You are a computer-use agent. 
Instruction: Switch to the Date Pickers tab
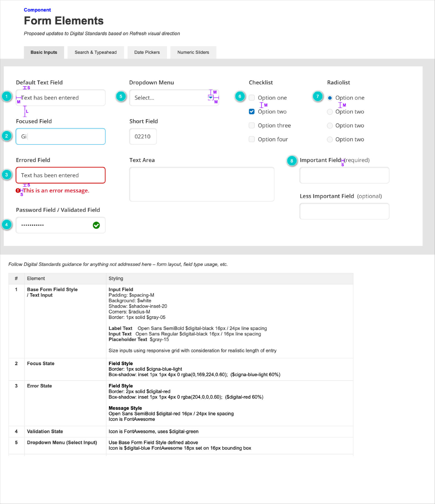coord(147,52)
